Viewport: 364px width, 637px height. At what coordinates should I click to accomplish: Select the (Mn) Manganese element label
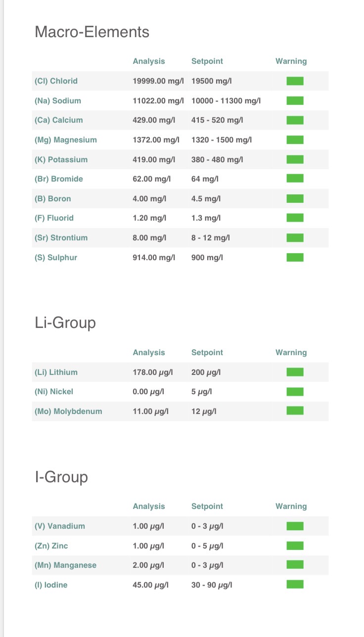click(x=65, y=565)
